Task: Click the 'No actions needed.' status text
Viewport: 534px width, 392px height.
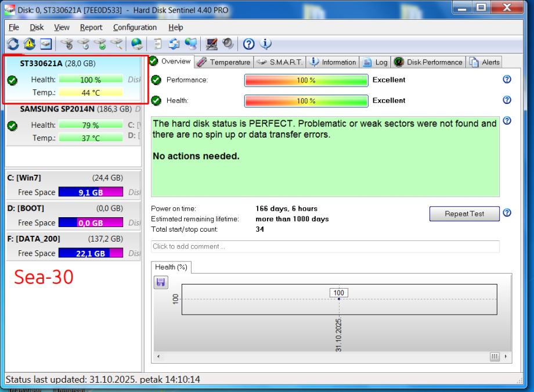Action: (x=196, y=156)
